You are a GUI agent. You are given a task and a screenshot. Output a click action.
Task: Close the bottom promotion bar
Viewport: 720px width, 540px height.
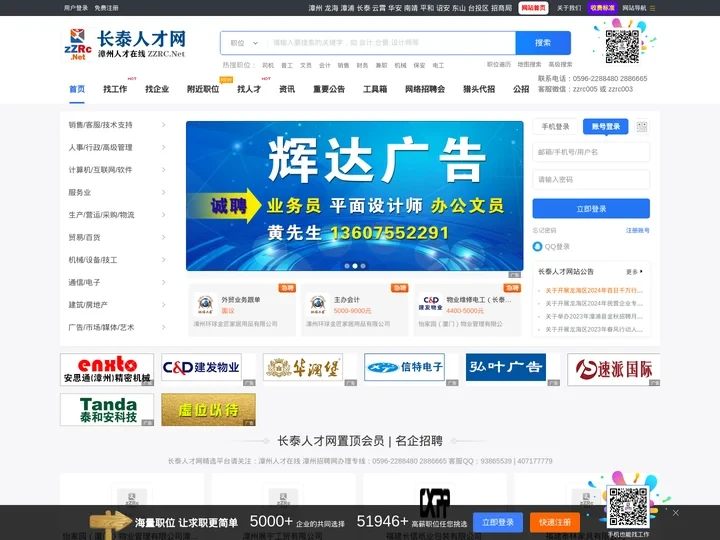tap(675, 512)
